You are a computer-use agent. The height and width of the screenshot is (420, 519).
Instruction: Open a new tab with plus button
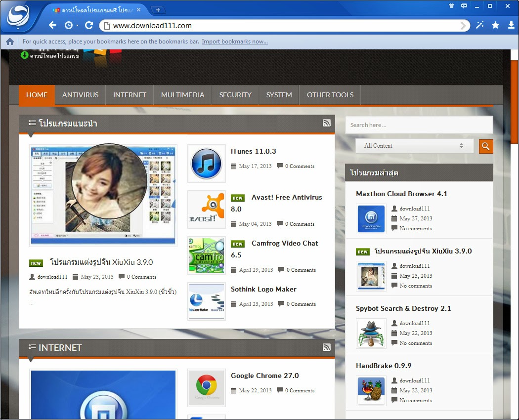tap(158, 10)
